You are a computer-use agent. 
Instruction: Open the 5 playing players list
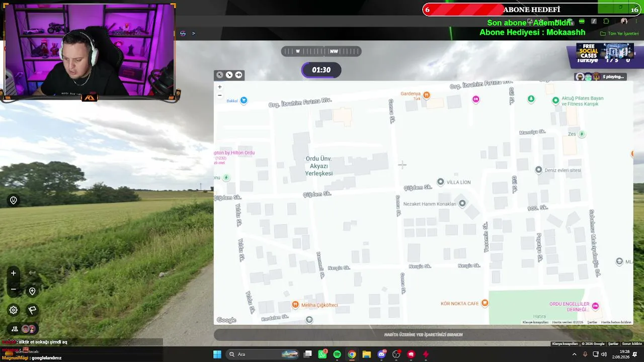pyautogui.click(x=600, y=77)
